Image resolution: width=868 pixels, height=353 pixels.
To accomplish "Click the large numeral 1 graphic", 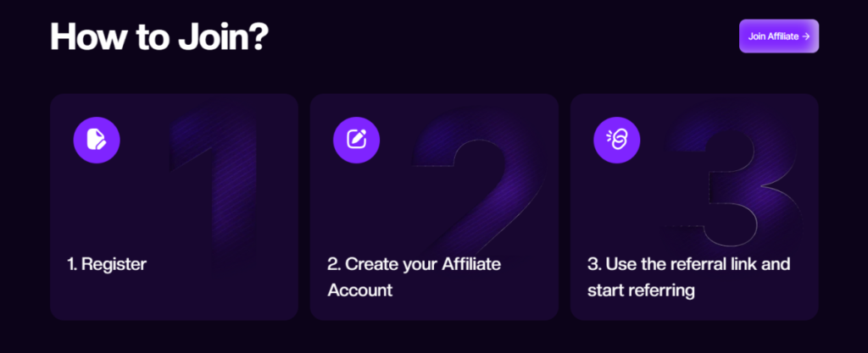I will click(x=214, y=188).
